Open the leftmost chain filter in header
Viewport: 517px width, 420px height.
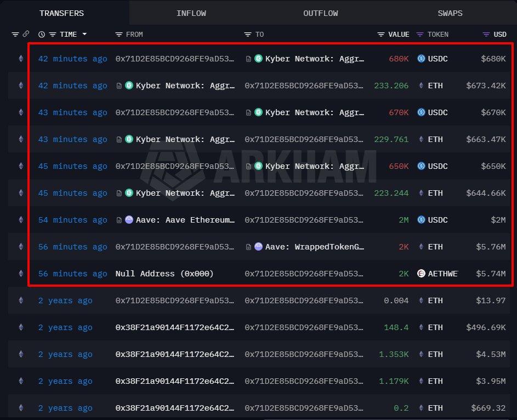click(x=15, y=35)
